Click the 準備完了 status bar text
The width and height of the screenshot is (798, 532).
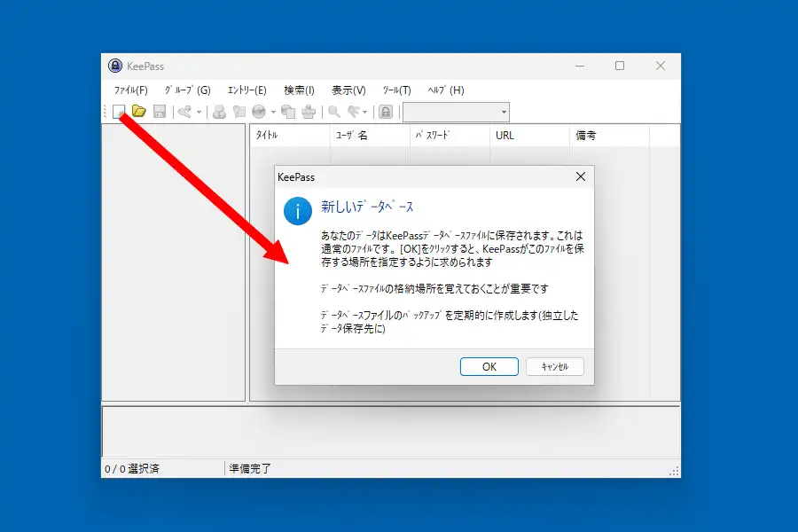(x=250, y=468)
